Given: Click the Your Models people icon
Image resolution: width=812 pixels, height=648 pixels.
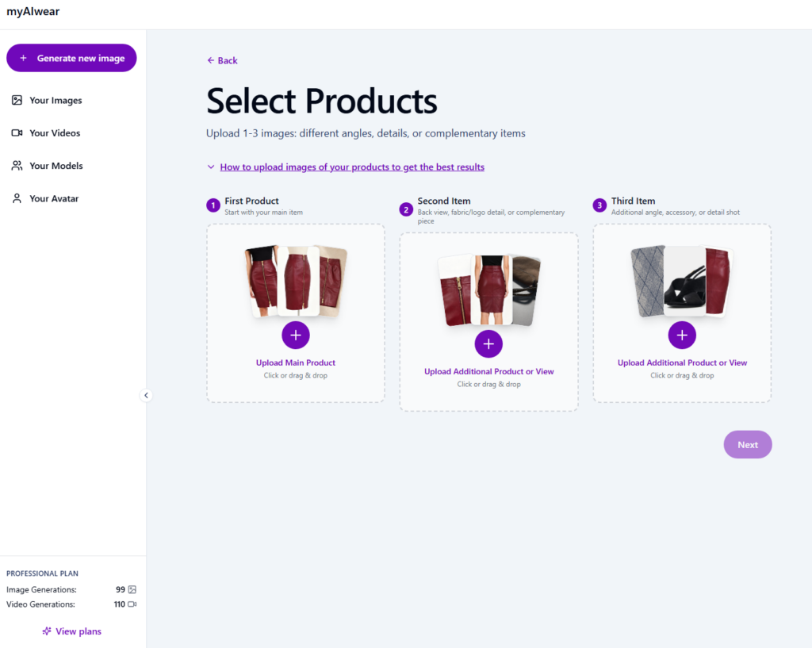Looking at the screenshot, I should (17, 166).
